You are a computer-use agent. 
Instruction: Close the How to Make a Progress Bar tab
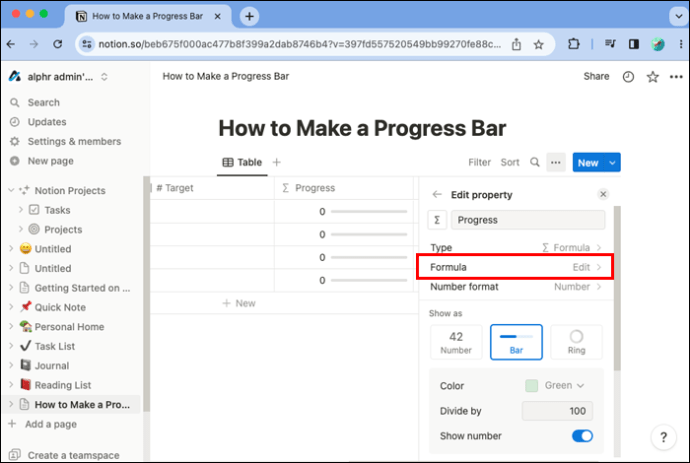(x=217, y=16)
